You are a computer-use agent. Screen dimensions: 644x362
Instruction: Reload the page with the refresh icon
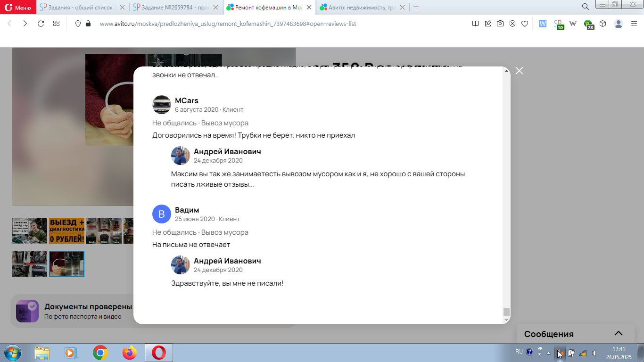pyautogui.click(x=41, y=24)
